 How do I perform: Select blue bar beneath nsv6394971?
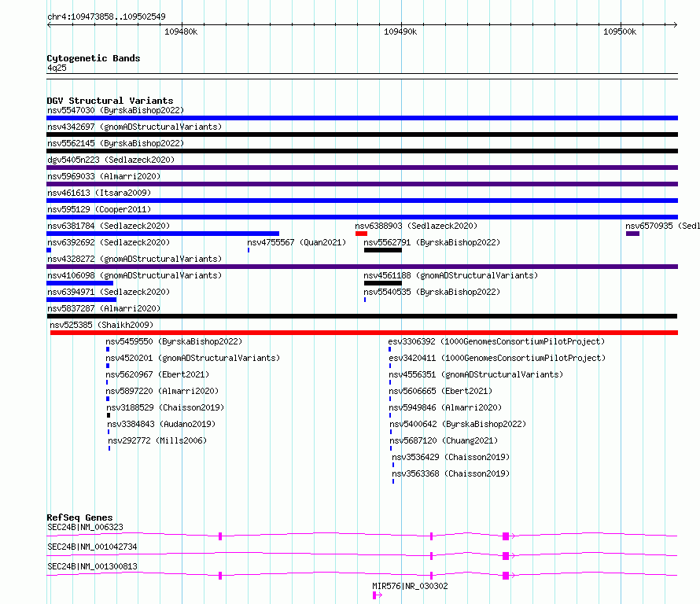(81, 300)
